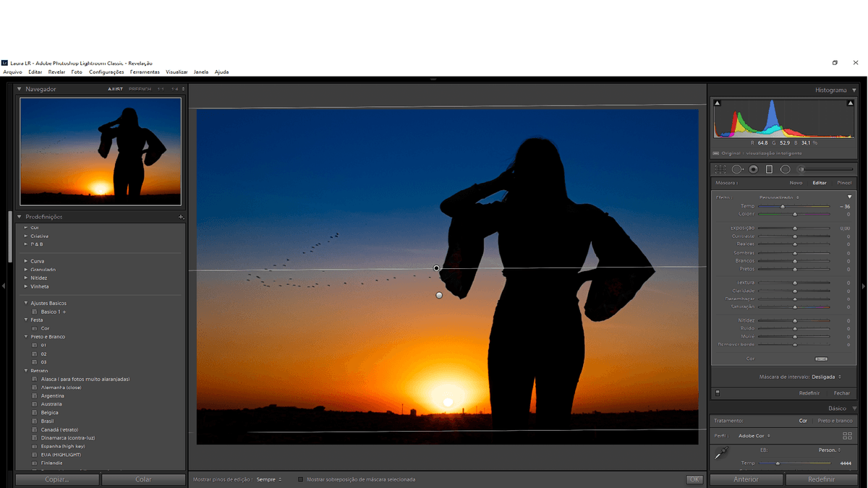This screenshot has height=488, width=868.
Task: Pick the white balance eyedropper tool
Action: pos(721,453)
